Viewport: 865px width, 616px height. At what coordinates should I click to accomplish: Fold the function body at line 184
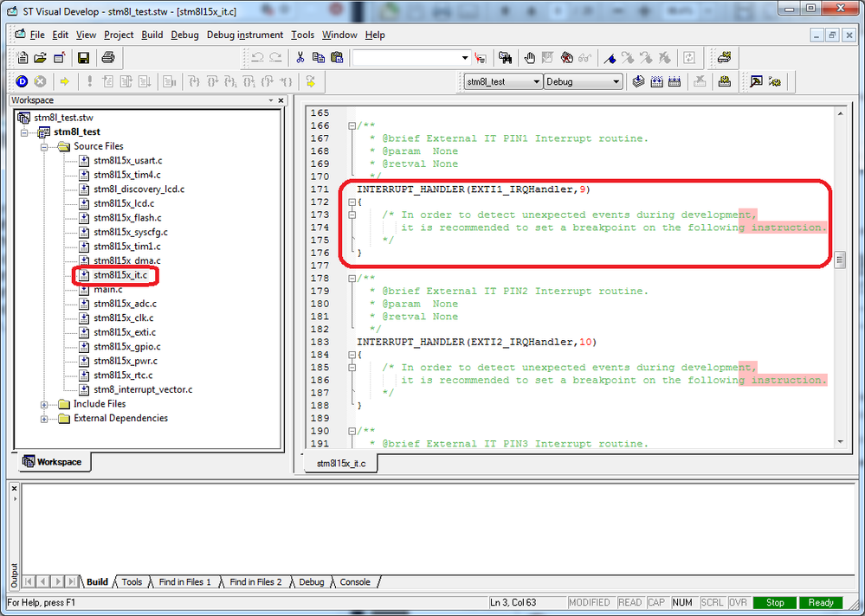coord(352,355)
